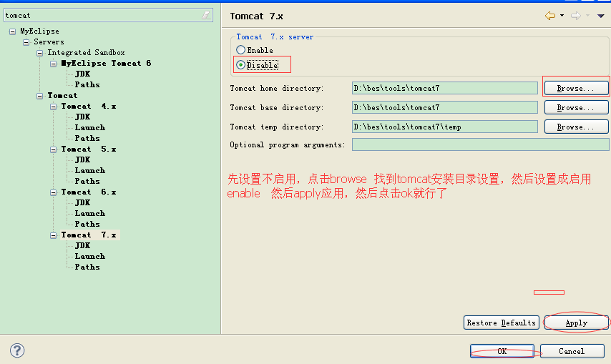Select MyEclipse in the tree
Image resolution: width=611 pixels, height=364 pixels.
point(40,31)
